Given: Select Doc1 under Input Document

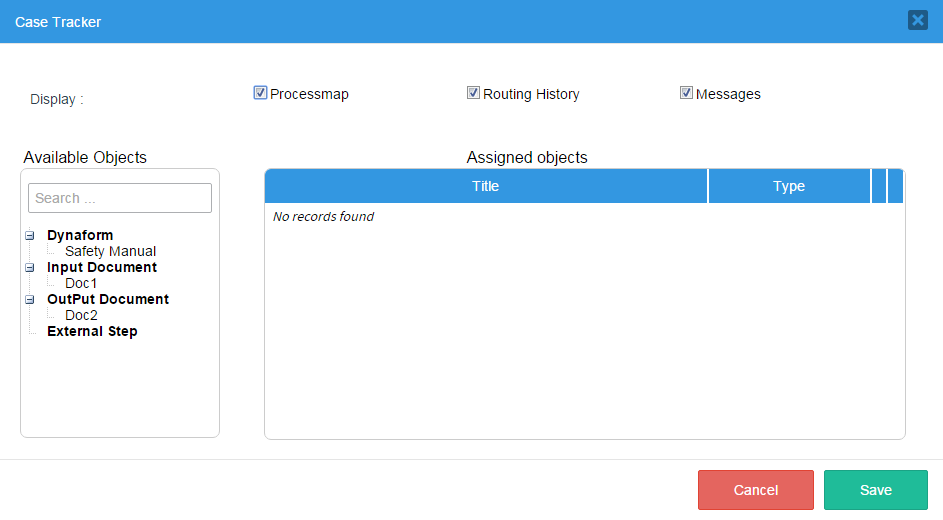Looking at the screenshot, I should point(81,283).
